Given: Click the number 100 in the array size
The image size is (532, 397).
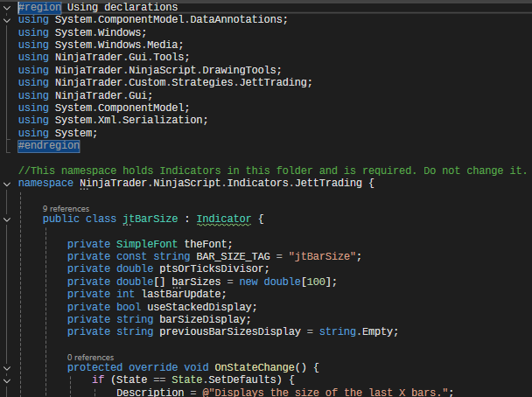Looking at the screenshot, I should coord(316,282).
